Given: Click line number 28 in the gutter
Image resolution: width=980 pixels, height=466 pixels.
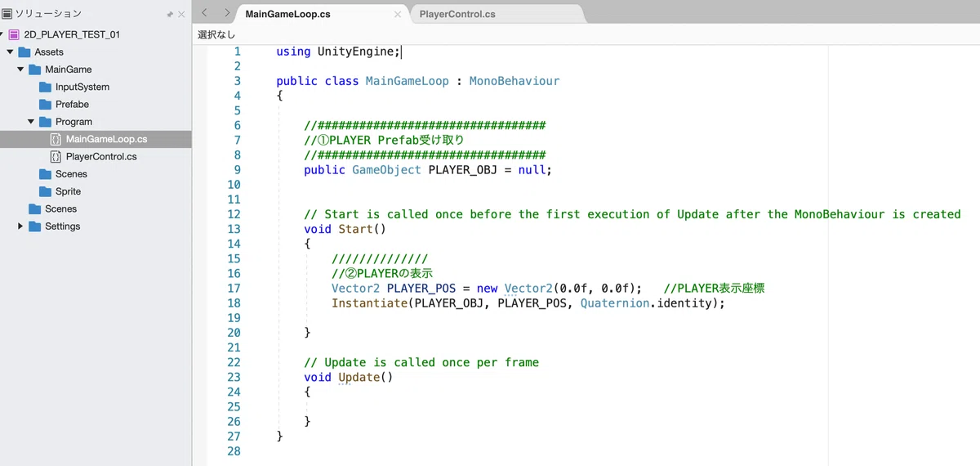Looking at the screenshot, I should pos(234,450).
